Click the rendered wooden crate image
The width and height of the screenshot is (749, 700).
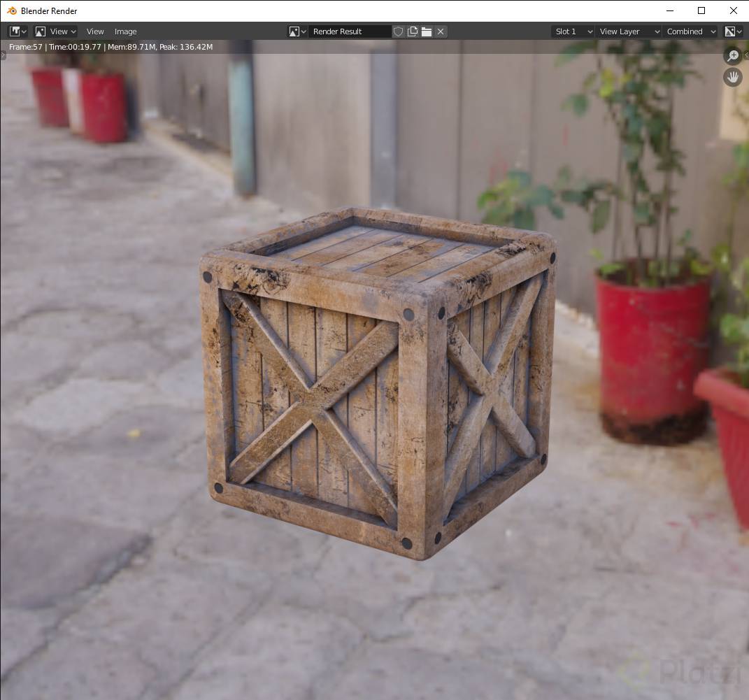tap(378, 385)
